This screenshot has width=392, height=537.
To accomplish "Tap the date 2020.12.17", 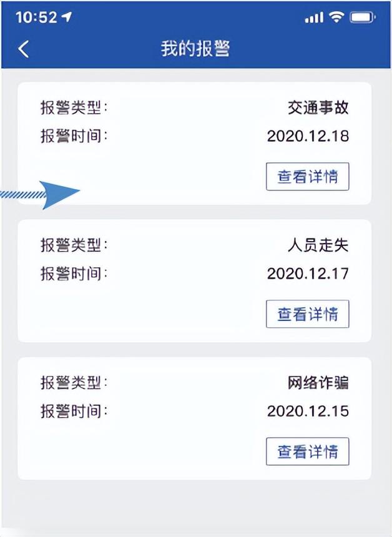I will 308,273.
